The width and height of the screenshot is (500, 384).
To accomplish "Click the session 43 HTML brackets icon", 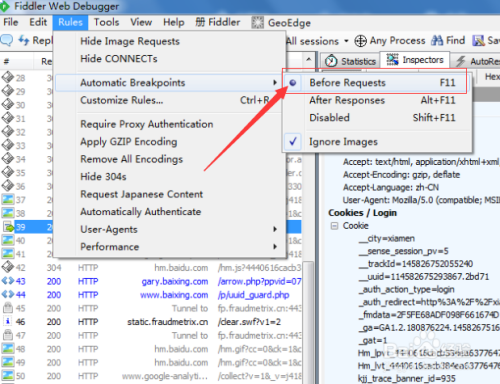I will (7, 281).
